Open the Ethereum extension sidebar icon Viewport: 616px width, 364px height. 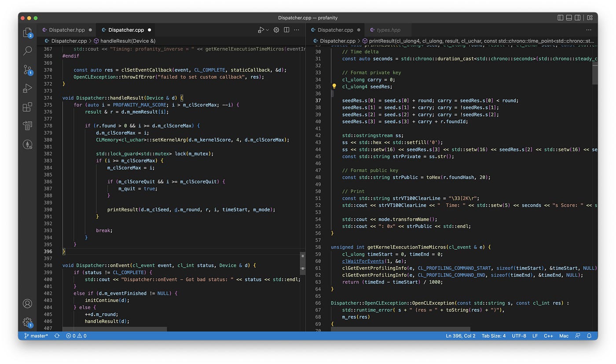27,144
